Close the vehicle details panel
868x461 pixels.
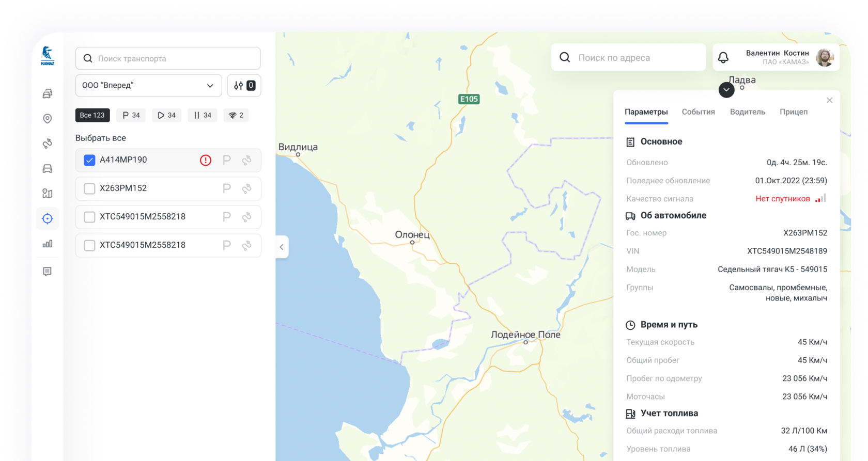(x=830, y=100)
